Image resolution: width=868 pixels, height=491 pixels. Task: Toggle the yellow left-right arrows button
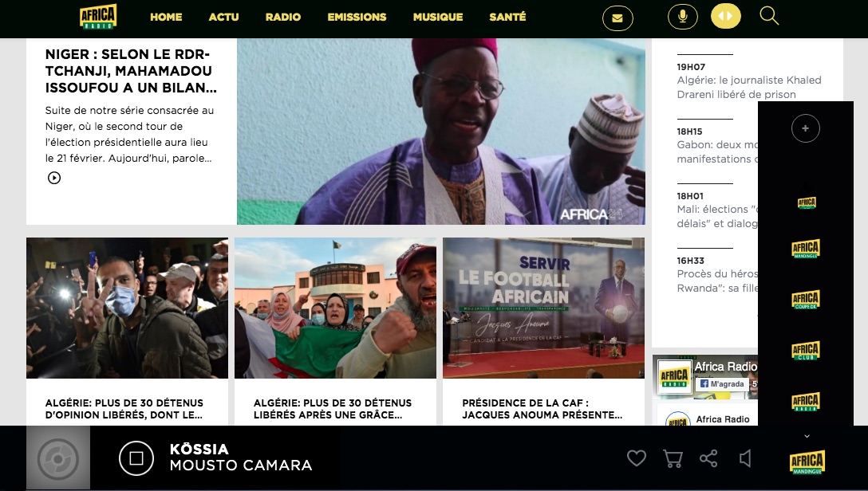point(725,16)
